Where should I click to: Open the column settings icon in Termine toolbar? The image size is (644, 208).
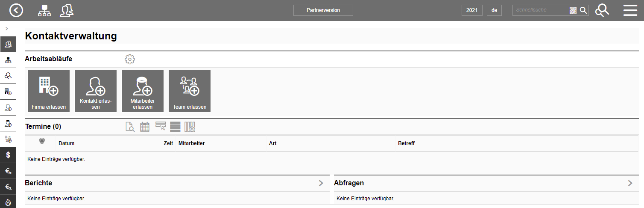[190, 127]
